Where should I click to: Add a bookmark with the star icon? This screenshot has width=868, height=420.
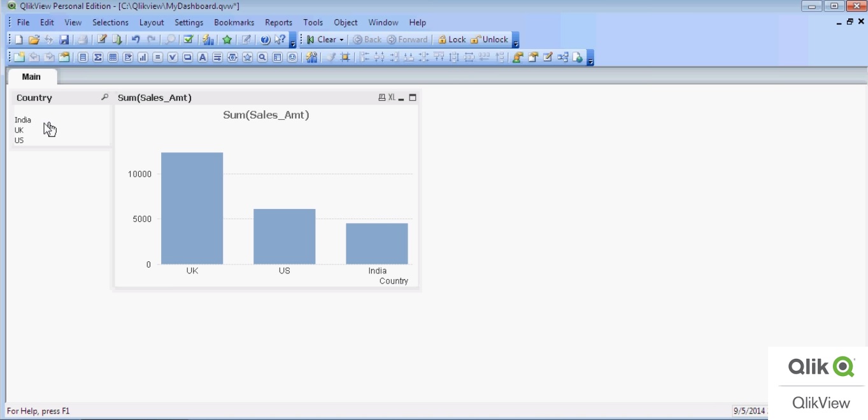(227, 40)
